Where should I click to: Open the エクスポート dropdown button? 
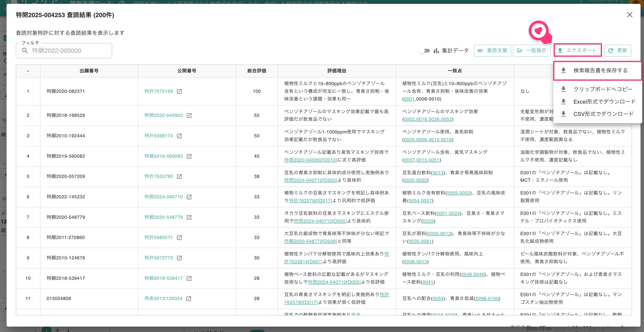click(578, 50)
